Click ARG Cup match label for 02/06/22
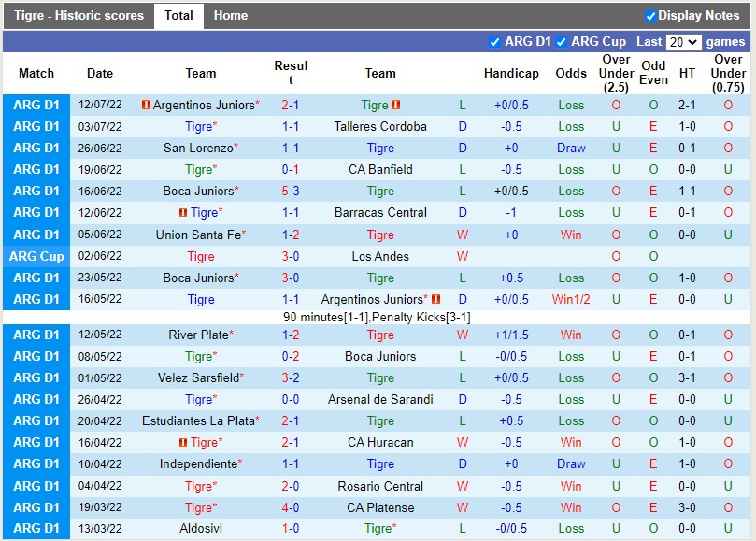The image size is (756, 541). pos(36,257)
